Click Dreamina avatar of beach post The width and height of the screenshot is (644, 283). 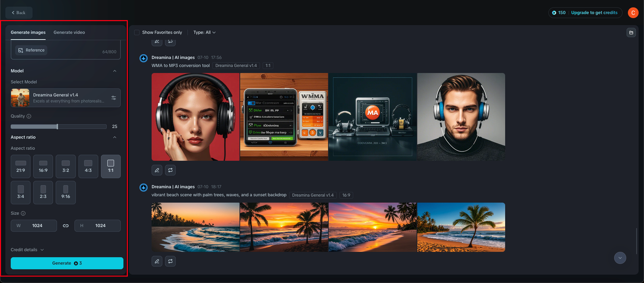(143, 187)
